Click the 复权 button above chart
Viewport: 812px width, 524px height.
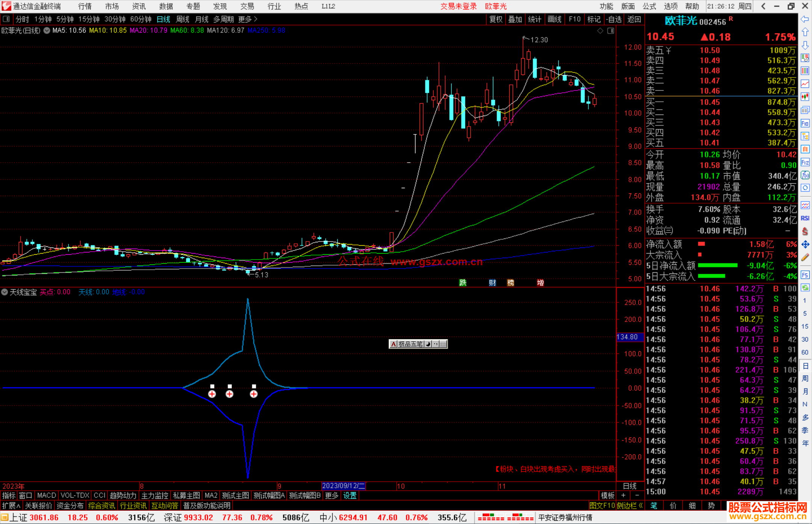pos(495,19)
